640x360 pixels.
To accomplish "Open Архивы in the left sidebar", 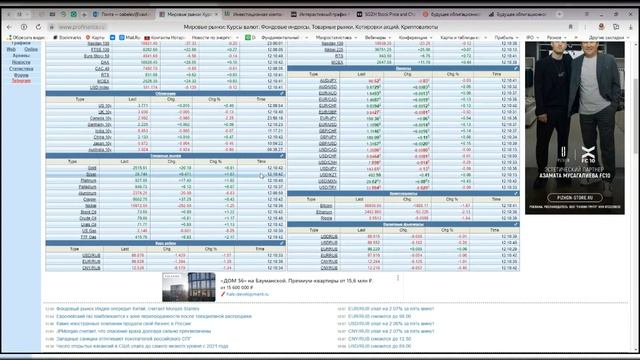I will (21, 56).
